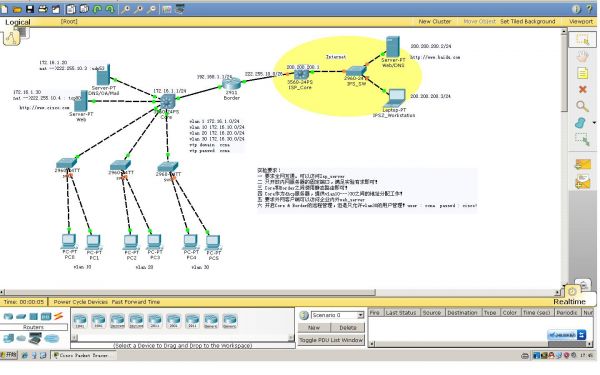Click Fast Forward Time
This screenshot has height=375, width=600.
pyautogui.click(x=136, y=302)
